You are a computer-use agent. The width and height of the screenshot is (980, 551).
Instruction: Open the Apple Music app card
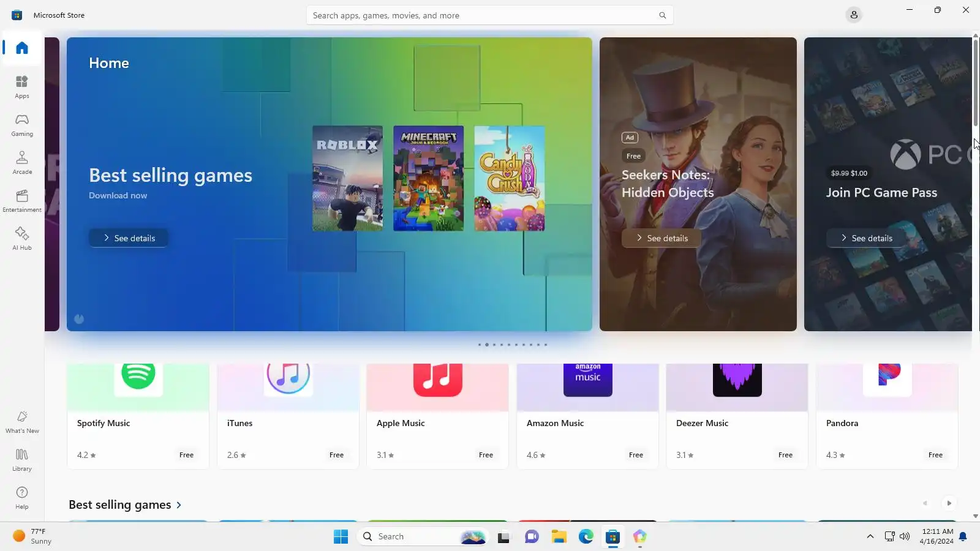437,416
